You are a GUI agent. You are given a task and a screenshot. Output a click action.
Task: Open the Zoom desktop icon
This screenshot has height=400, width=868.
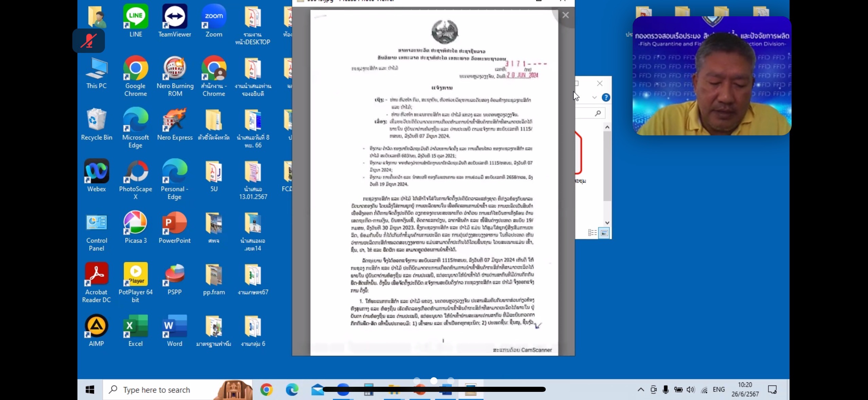click(x=214, y=16)
